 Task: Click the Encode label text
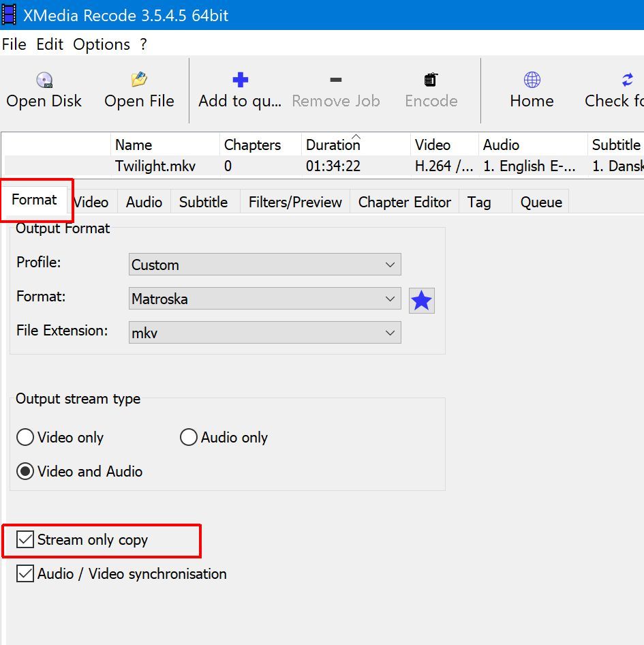[x=431, y=101]
